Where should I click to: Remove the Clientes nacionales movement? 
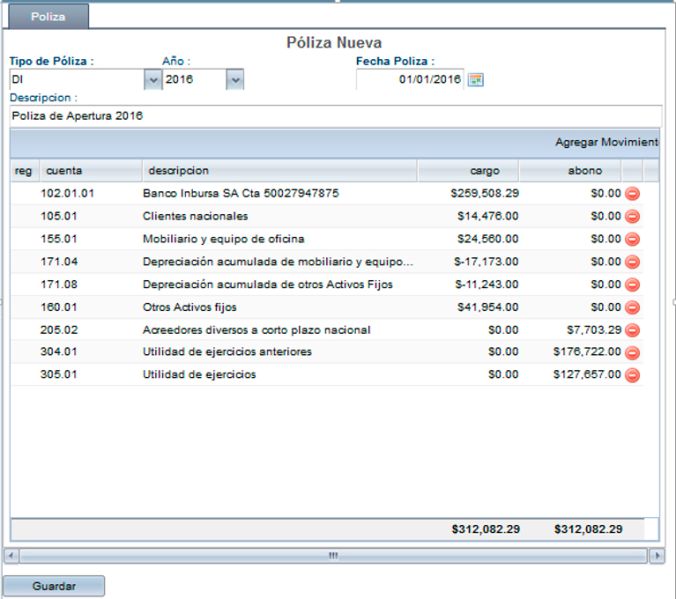[632, 216]
